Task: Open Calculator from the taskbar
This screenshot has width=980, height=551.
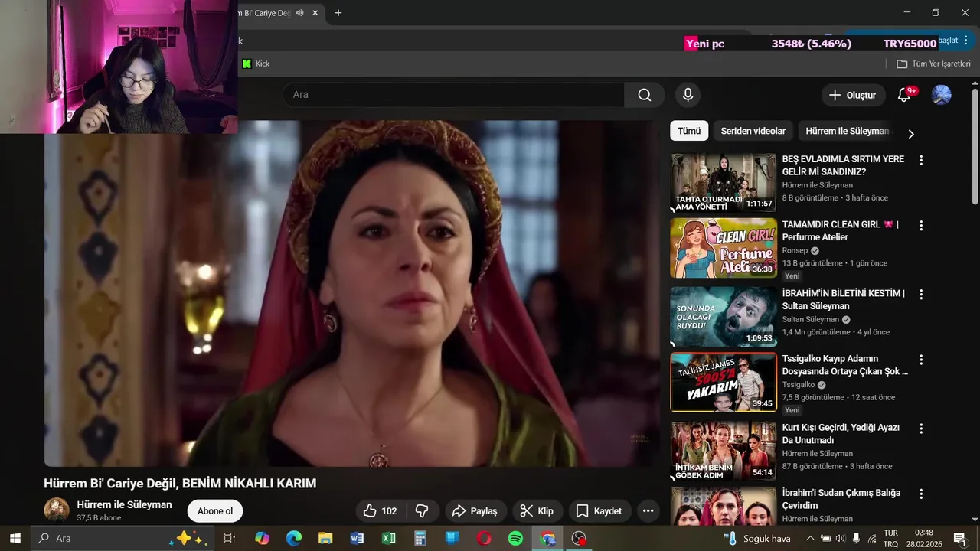Action: [x=420, y=538]
